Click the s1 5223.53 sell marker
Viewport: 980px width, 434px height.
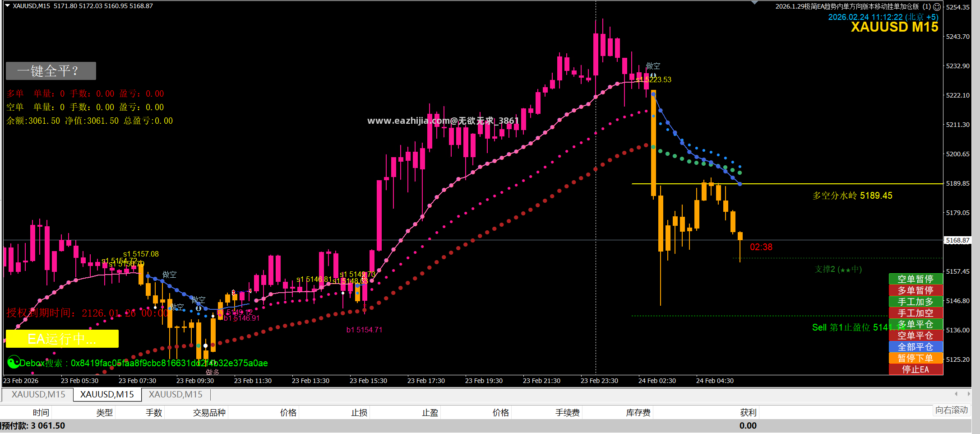click(x=654, y=79)
